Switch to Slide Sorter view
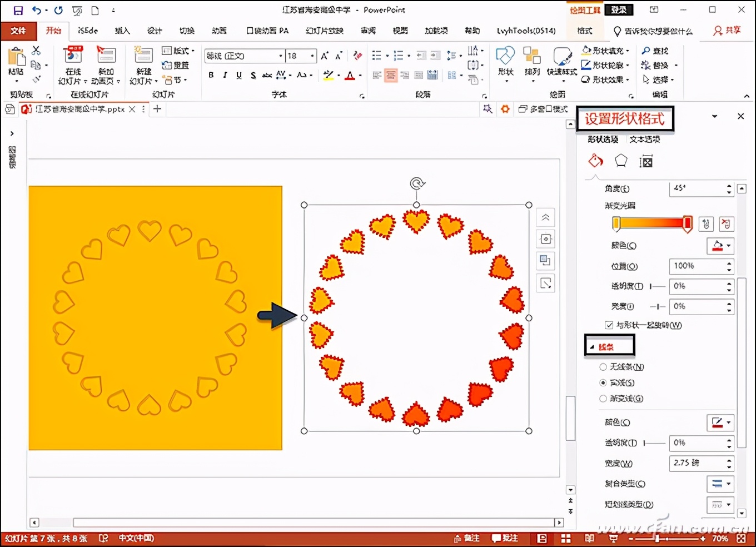 click(566, 538)
